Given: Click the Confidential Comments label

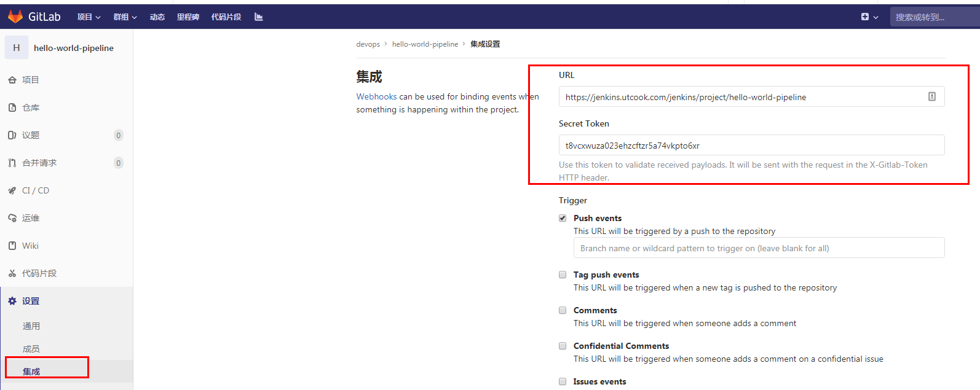Looking at the screenshot, I should coord(621,346).
